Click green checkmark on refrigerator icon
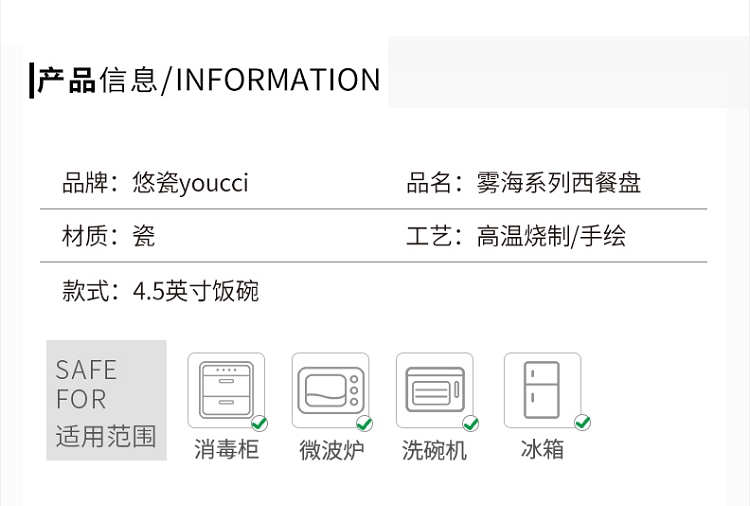Viewport: 750px width, 506px height. tap(583, 422)
